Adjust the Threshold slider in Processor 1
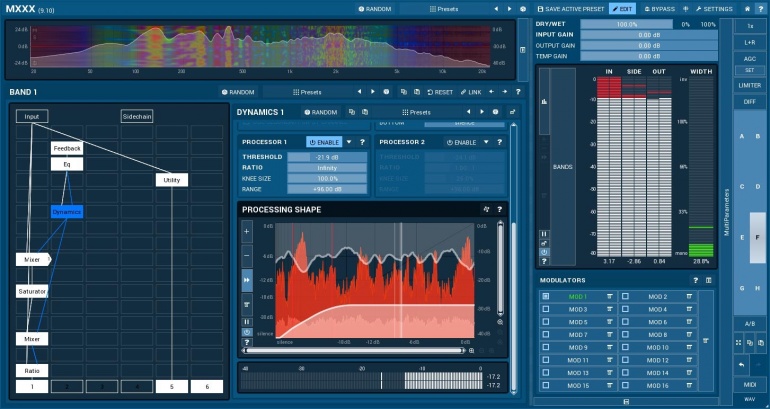The width and height of the screenshot is (770, 409). [x=327, y=157]
